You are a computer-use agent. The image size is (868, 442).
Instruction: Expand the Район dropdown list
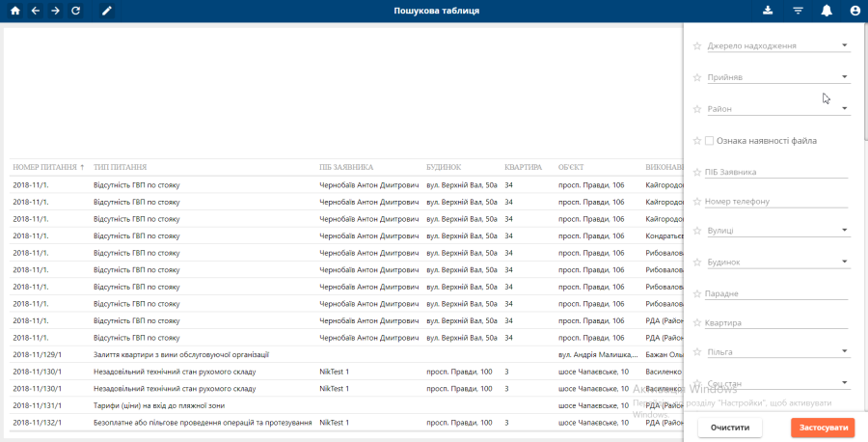pyautogui.click(x=844, y=109)
